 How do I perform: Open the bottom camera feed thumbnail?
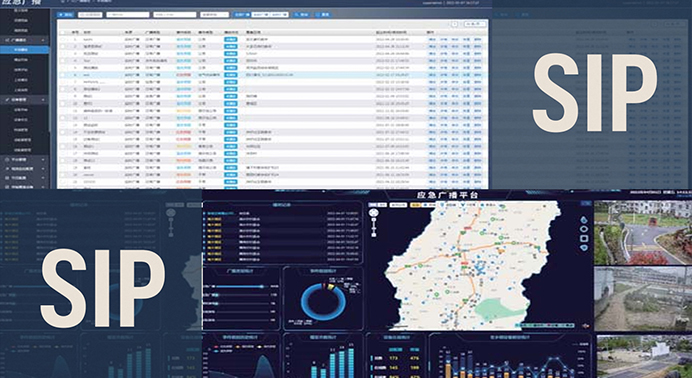click(x=643, y=357)
